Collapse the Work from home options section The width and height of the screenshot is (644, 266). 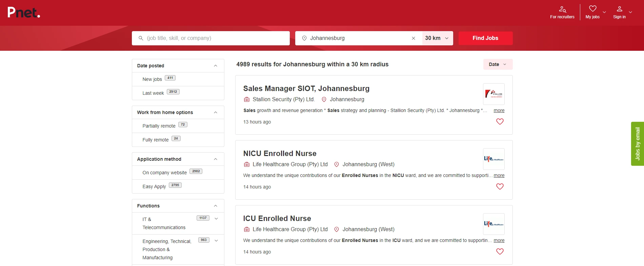click(x=216, y=112)
